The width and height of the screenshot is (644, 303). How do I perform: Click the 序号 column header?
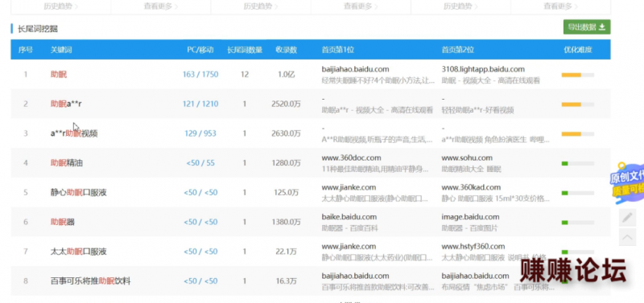(x=26, y=50)
